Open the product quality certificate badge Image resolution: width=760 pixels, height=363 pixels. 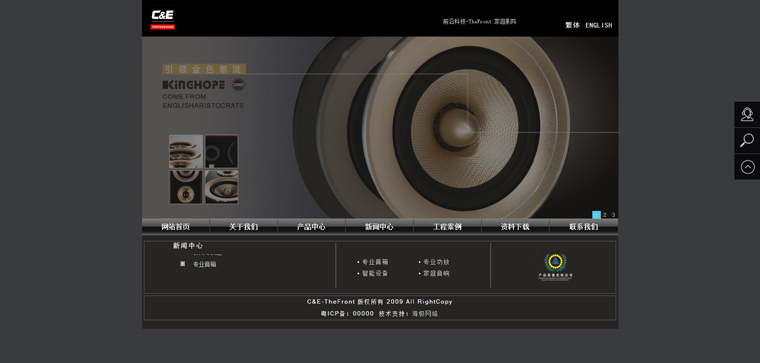pyautogui.click(x=555, y=267)
